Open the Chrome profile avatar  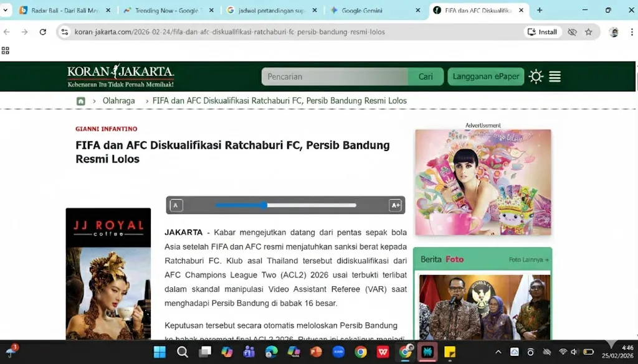click(x=614, y=32)
